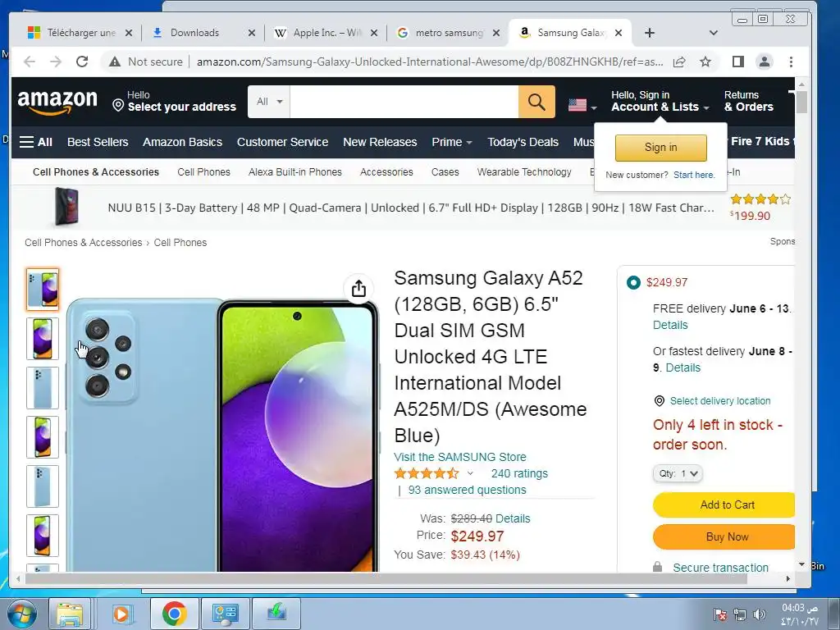Visit the SAMSUNG Store link
This screenshot has height=630, width=840.
click(x=460, y=457)
